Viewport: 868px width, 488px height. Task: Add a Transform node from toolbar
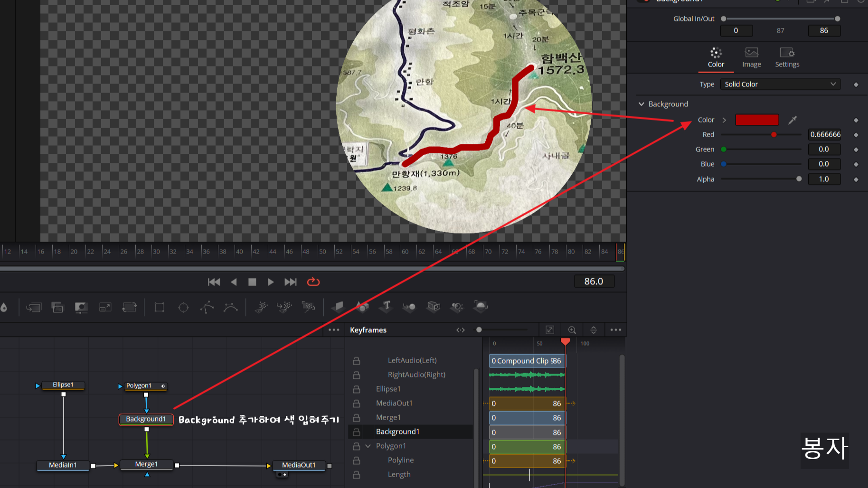click(129, 307)
